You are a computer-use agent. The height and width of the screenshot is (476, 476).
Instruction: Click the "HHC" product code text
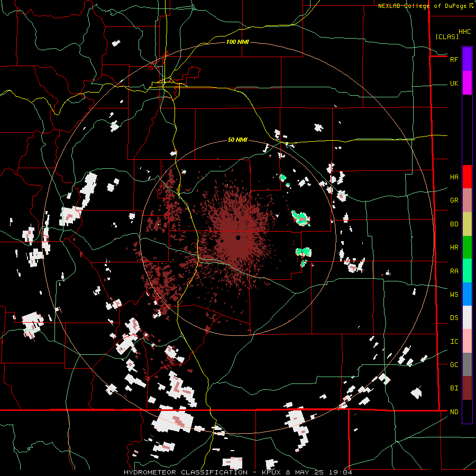point(464,32)
